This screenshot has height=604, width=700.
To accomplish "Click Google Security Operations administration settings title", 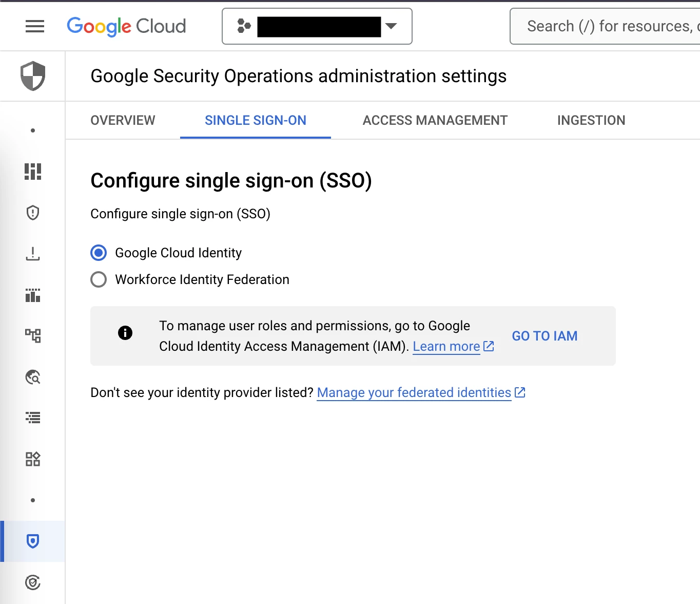I will (299, 76).
